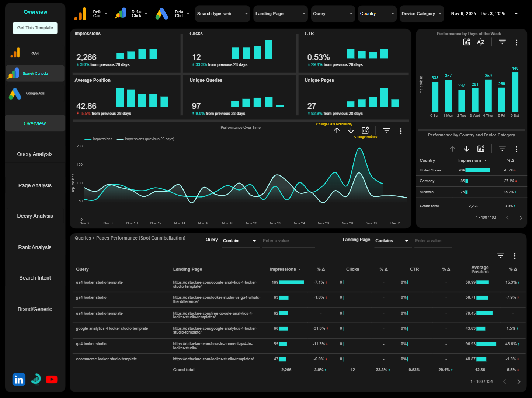Open the Landing Page filter dropdown
532x398 pixels.
click(x=280, y=13)
